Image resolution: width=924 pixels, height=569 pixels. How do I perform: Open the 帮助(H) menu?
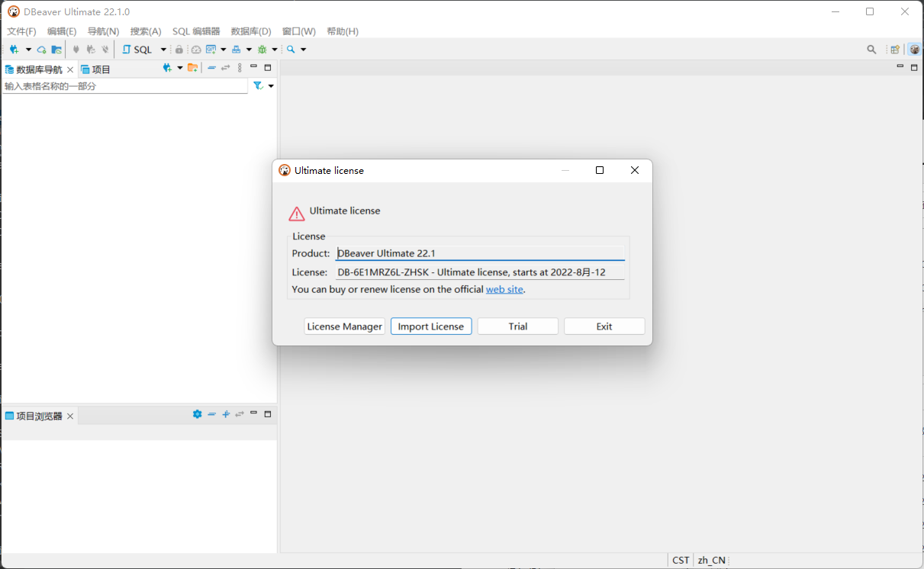click(343, 31)
